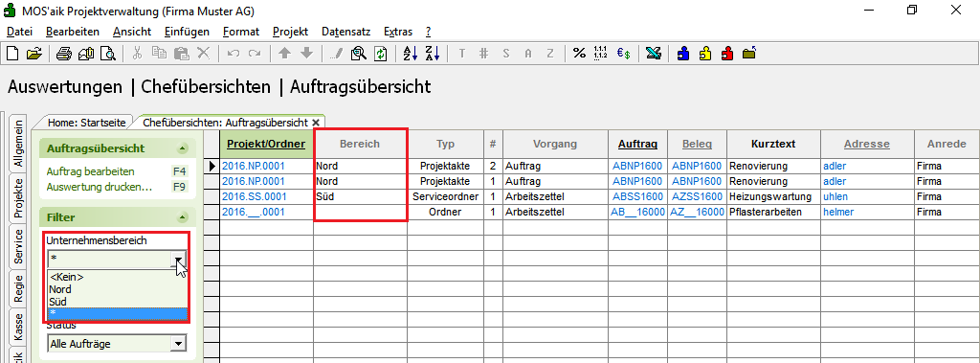Click Auswertung drucken… link
The width and height of the screenshot is (980, 363).
tap(100, 187)
